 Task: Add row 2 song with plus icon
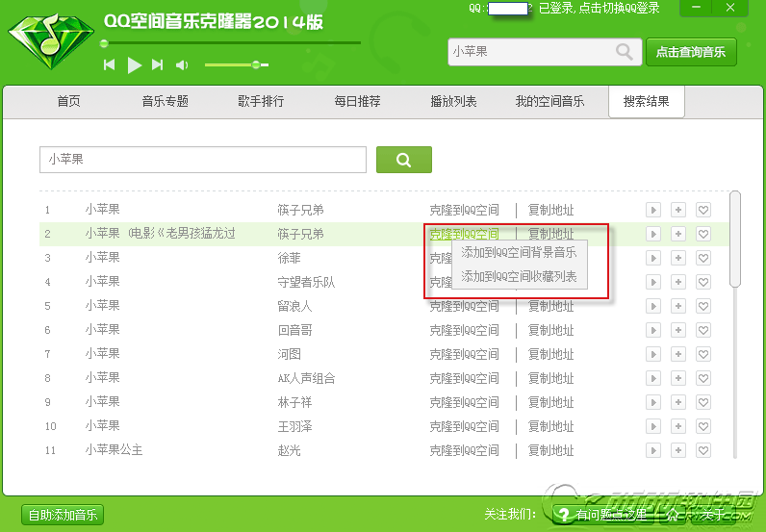(678, 234)
